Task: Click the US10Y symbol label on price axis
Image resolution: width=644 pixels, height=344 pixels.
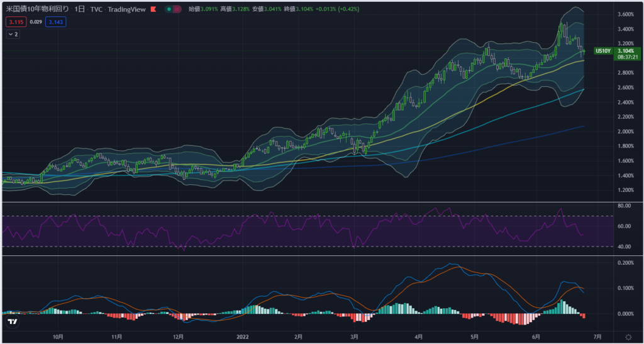Action: pyautogui.click(x=602, y=51)
